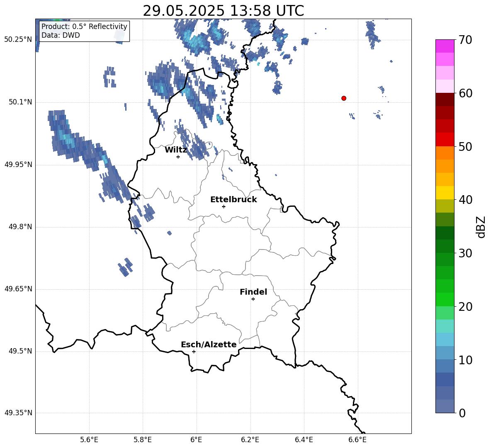491x448 pixels.
Task: Click the 49.8°N latitude label
Action: tap(20, 227)
